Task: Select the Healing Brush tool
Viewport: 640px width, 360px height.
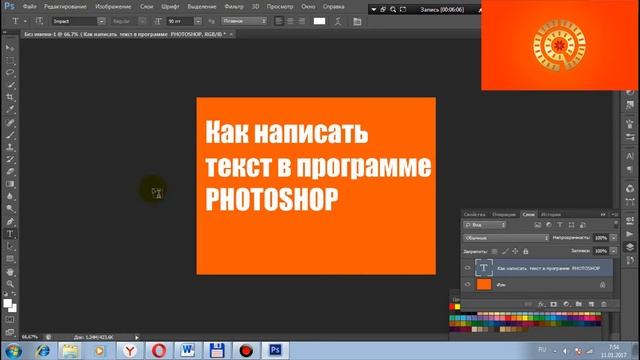Action: [10, 122]
